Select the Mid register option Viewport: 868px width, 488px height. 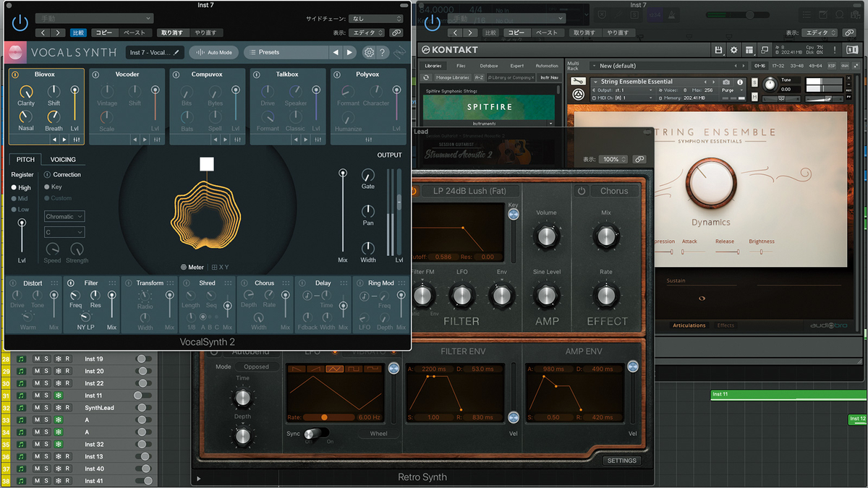(x=20, y=198)
